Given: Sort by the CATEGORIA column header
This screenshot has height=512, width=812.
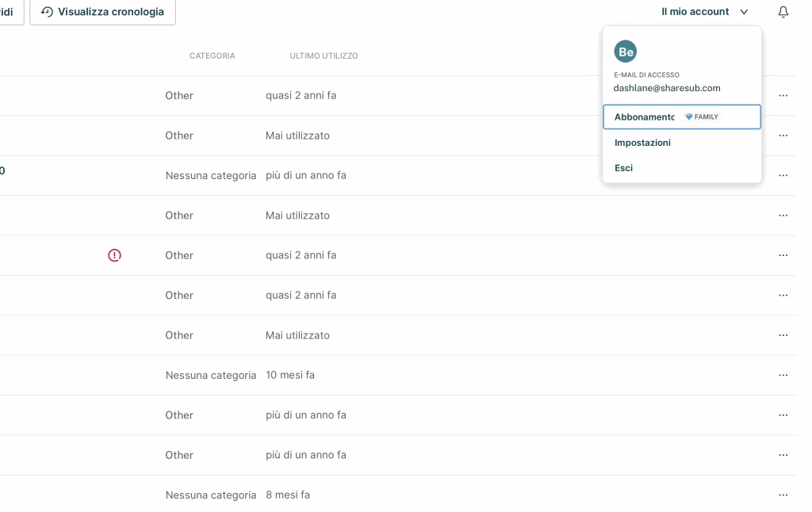Looking at the screenshot, I should click(x=212, y=56).
